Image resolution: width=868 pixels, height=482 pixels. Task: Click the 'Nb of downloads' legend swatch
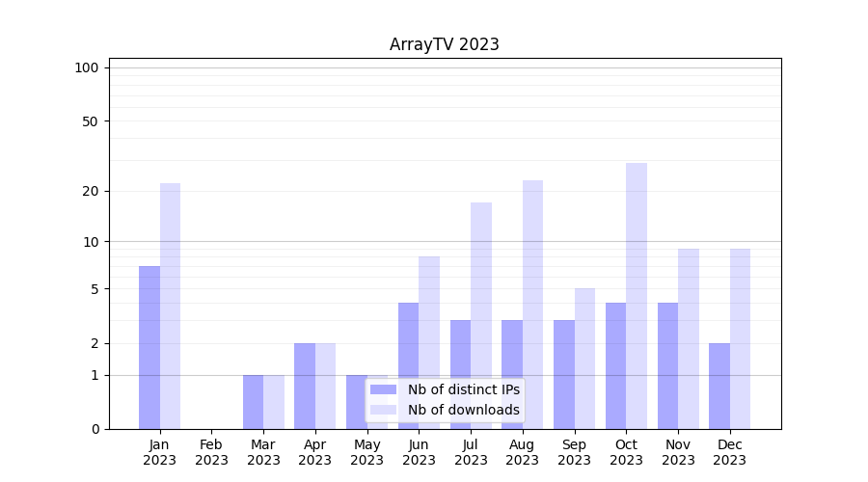click(x=383, y=410)
